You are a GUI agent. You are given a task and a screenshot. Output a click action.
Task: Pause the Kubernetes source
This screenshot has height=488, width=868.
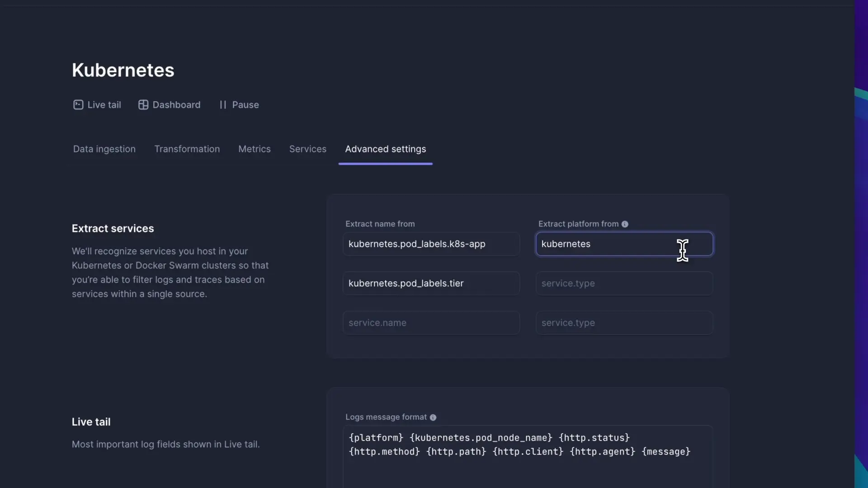239,105
